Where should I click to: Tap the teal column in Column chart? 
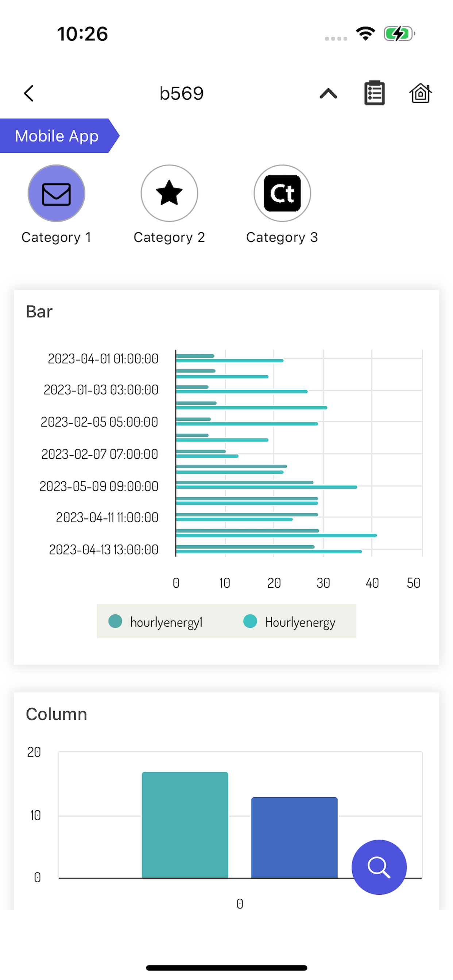[185, 825]
